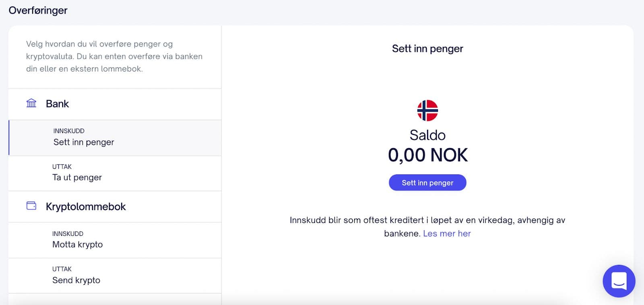
Task: Click the Overføringer page heading
Action: click(38, 10)
